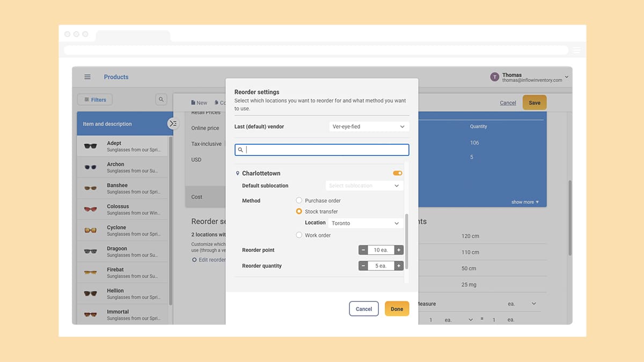Click inside the dialog search field
Image resolution: width=644 pixels, height=362 pixels.
322,150
